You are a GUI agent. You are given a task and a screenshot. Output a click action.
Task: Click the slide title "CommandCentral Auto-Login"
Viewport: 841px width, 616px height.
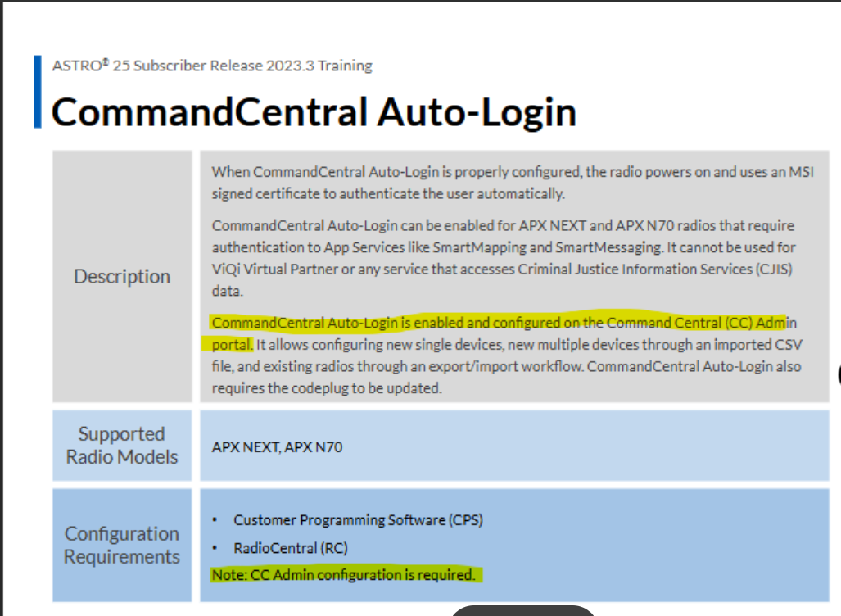click(x=314, y=112)
